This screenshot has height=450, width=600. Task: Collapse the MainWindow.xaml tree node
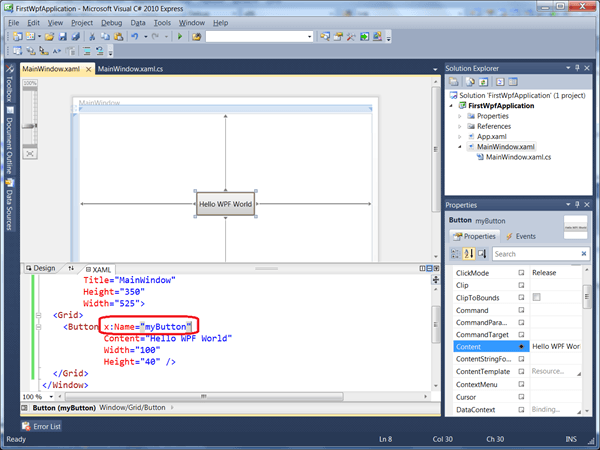click(460, 147)
